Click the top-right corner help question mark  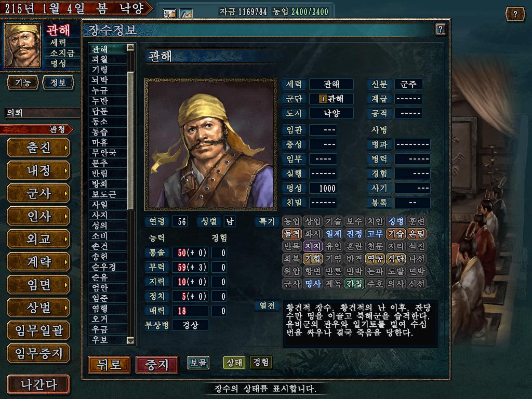(515, 14)
